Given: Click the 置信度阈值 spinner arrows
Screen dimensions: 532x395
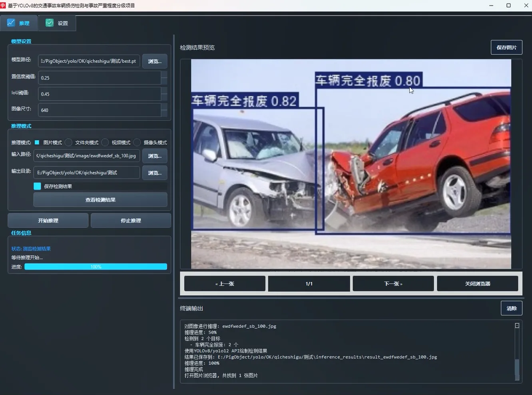Looking at the screenshot, I should tap(164, 77).
